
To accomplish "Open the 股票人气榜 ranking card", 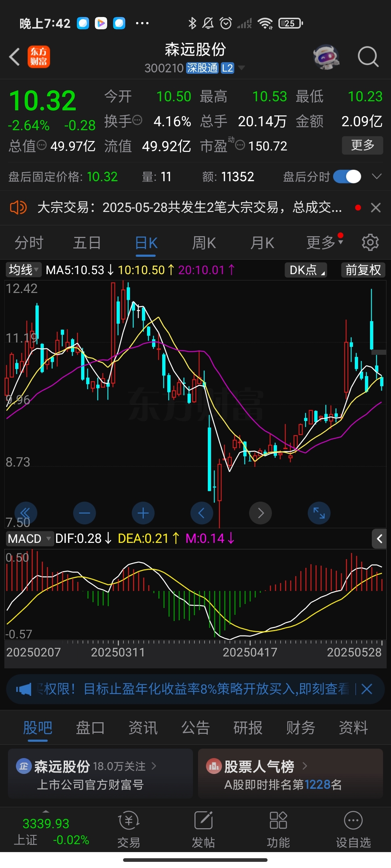I will coord(290,774).
